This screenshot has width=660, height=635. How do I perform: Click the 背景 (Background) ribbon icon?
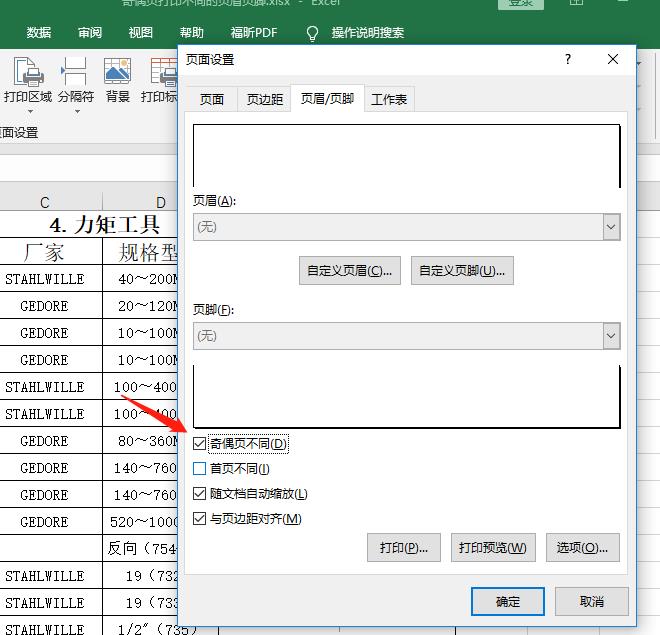pyautogui.click(x=118, y=74)
